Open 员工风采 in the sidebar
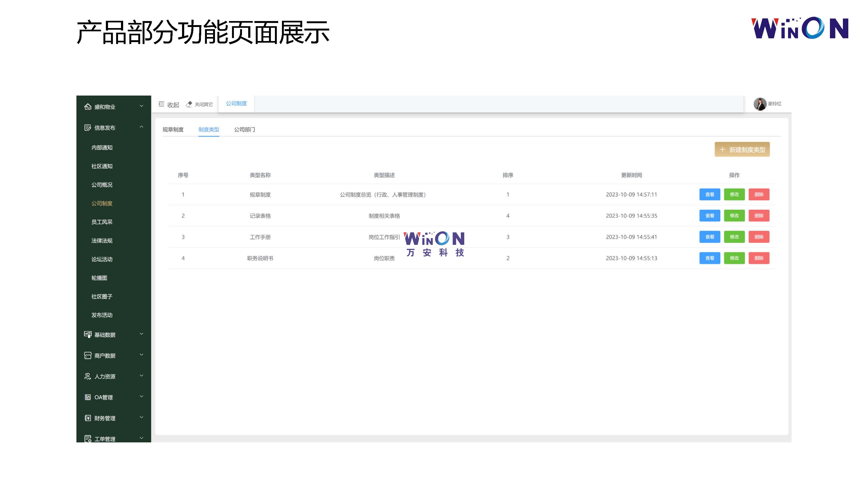868x488 pixels. [x=102, y=222]
